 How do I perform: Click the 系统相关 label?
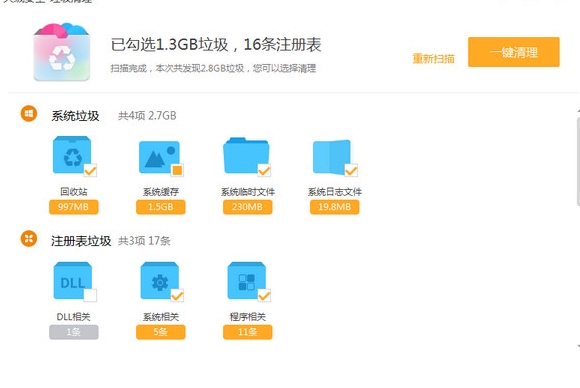coord(161,317)
